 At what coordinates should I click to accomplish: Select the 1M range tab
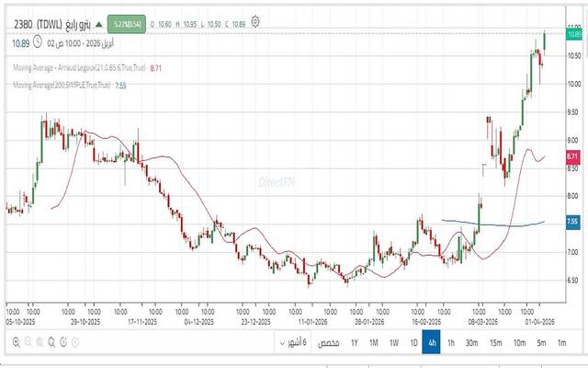point(374,343)
